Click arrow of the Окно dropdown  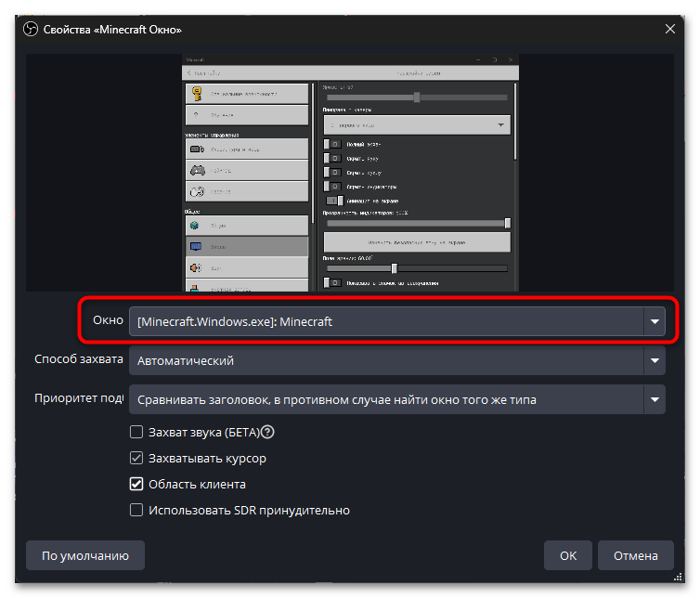tap(655, 321)
